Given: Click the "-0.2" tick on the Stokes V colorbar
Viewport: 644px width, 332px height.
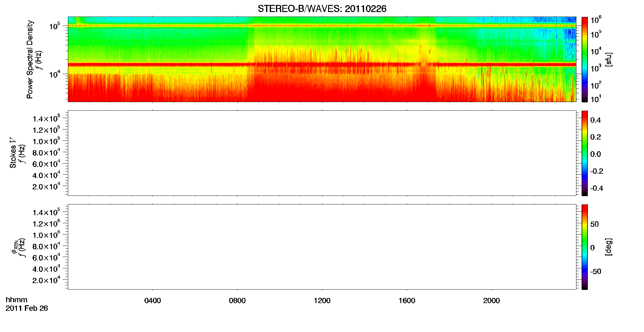Looking at the screenshot, I should (597, 171).
